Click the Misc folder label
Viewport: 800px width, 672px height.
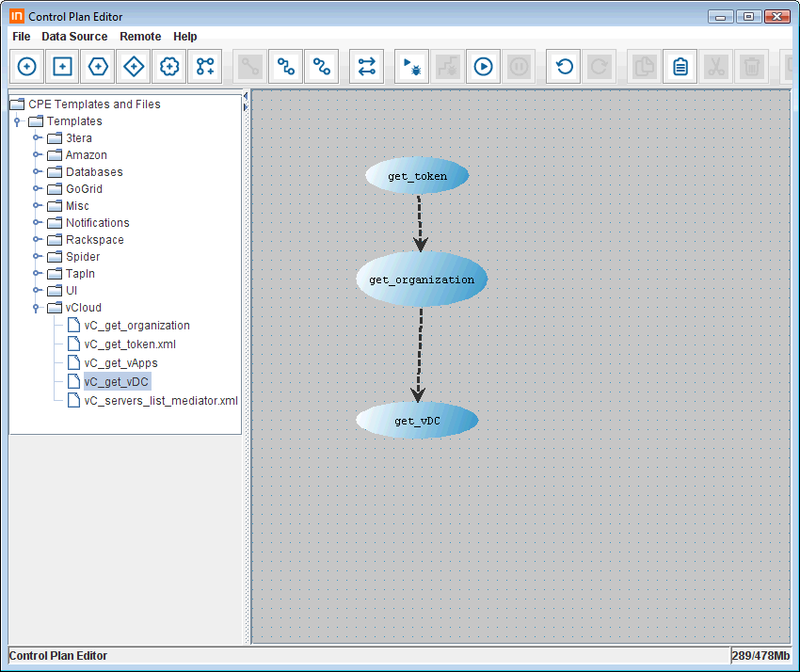point(77,205)
